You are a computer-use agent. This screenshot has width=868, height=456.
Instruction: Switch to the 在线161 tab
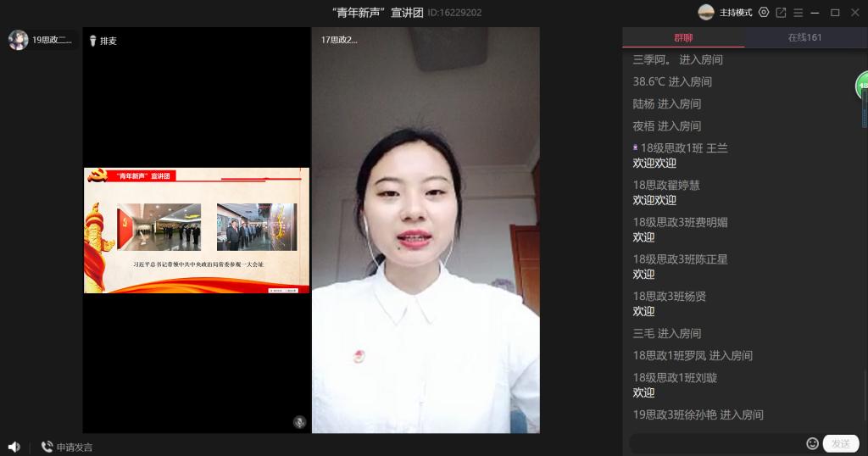[804, 37]
